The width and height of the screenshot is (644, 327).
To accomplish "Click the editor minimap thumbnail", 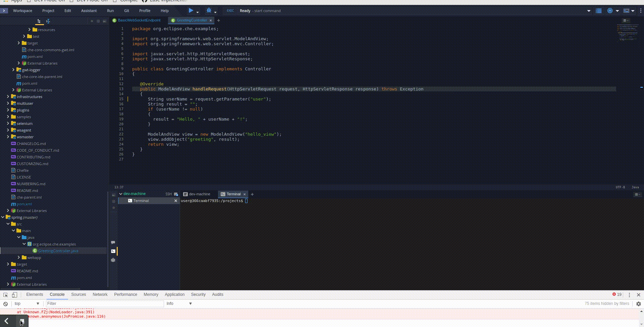I will tap(628, 33).
